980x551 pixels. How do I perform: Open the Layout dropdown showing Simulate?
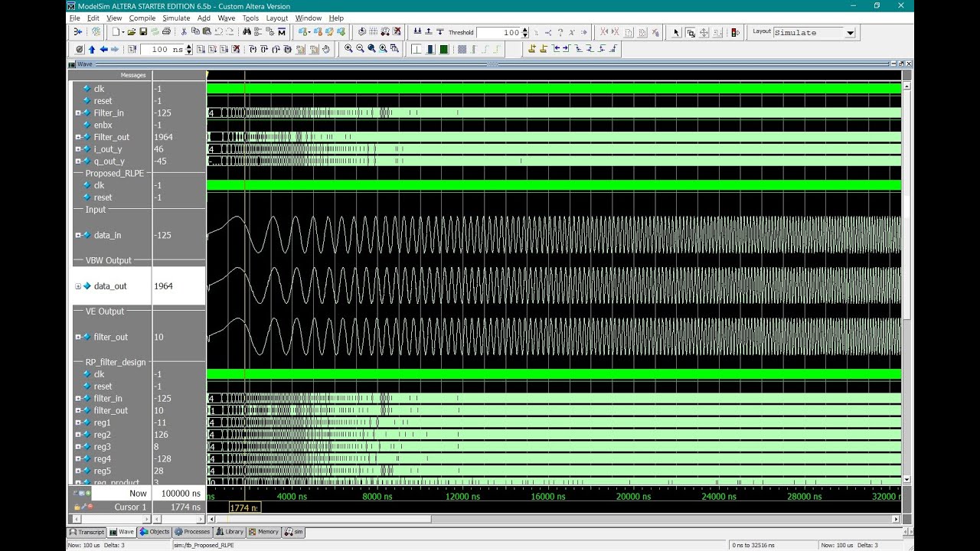pos(850,33)
